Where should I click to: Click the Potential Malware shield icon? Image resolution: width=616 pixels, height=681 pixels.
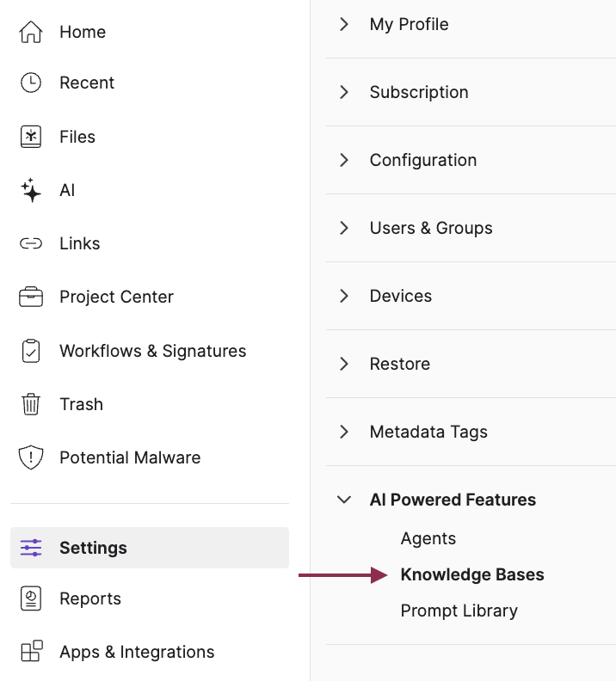31,457
